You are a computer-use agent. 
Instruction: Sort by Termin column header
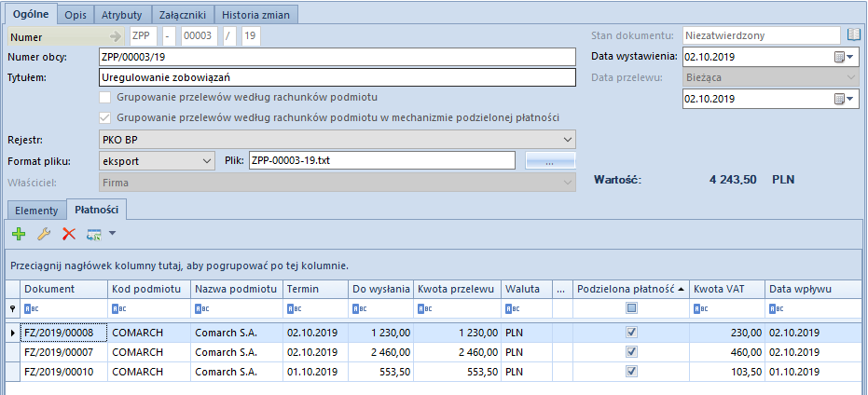pos(315,289)
